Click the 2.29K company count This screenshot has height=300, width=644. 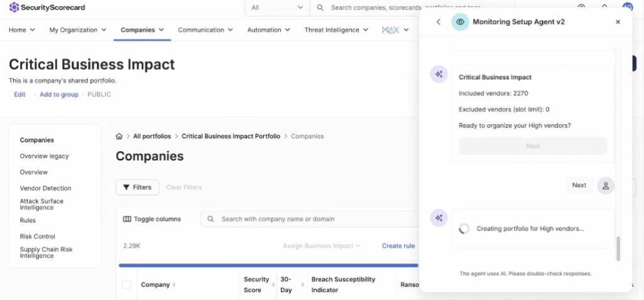[132, 246]
